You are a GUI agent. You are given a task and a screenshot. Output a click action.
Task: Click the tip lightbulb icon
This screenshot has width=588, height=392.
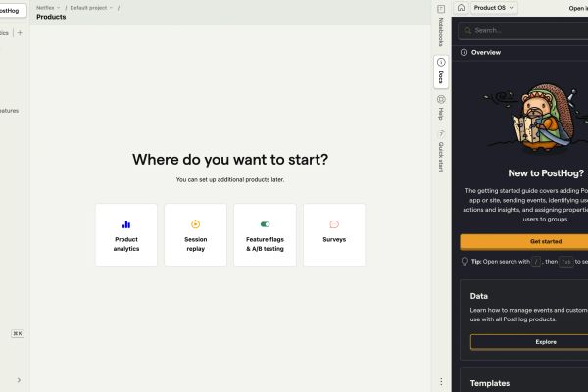pos(465,261)
